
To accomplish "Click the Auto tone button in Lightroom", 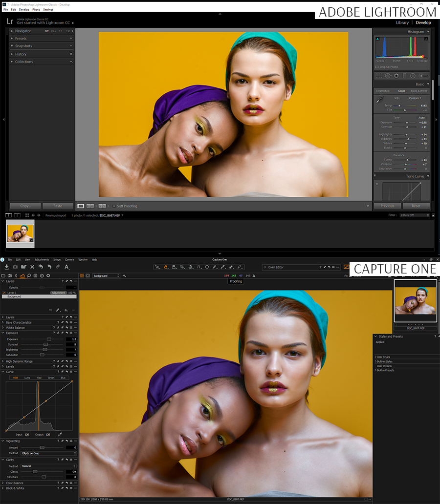I will tap(421, 118).
